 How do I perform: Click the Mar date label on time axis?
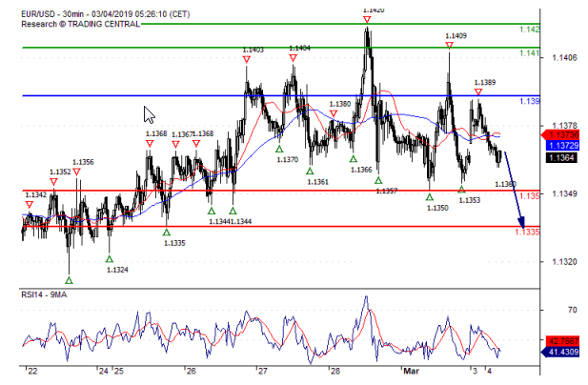(x=410, y=369)
